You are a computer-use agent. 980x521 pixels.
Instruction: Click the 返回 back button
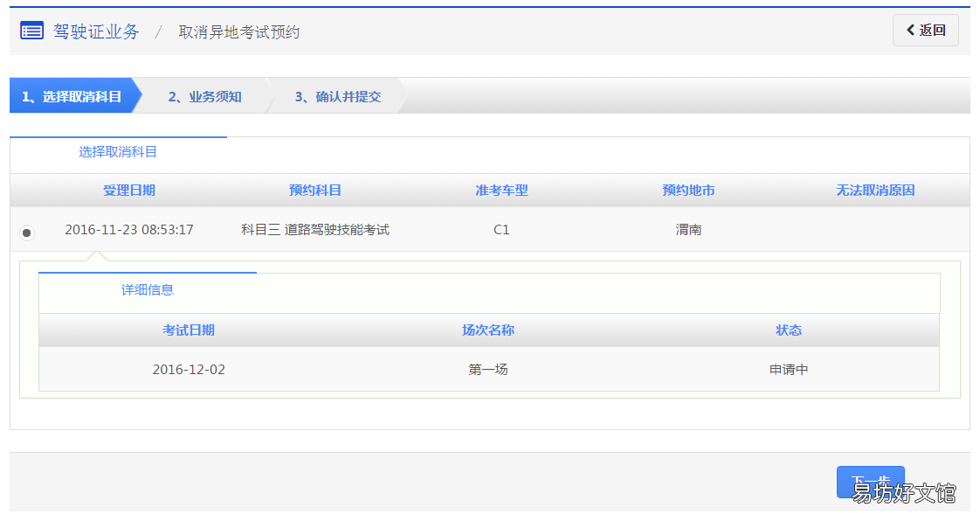[926, 30]
